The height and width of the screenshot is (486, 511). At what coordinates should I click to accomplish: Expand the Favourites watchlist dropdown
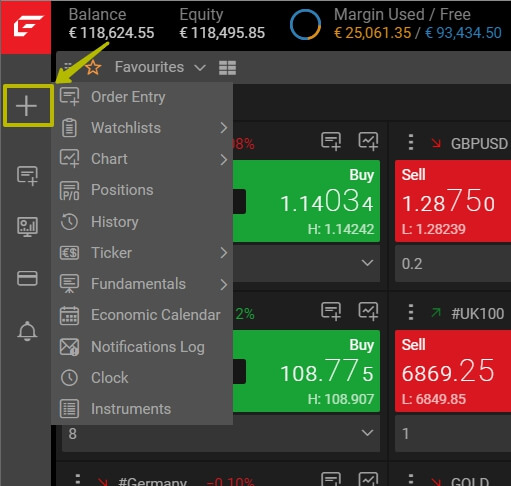pyautogui.click(x=200, y=68)
